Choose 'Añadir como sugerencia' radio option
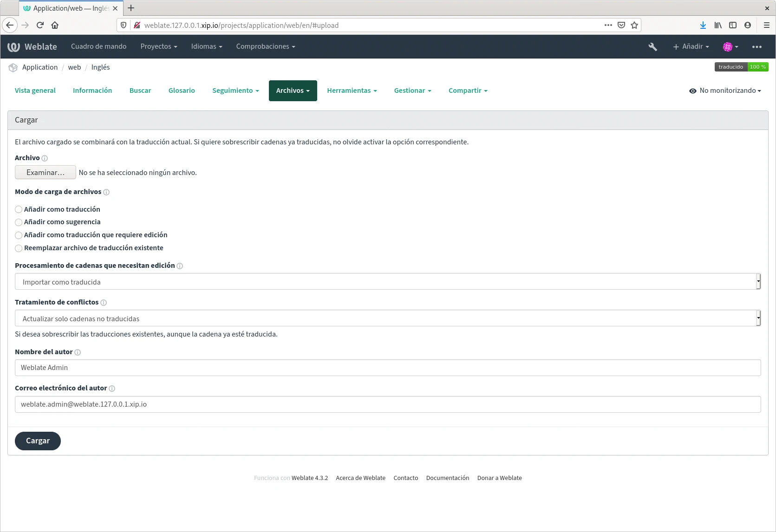This screenshot has width=776, height=532. 19,222
